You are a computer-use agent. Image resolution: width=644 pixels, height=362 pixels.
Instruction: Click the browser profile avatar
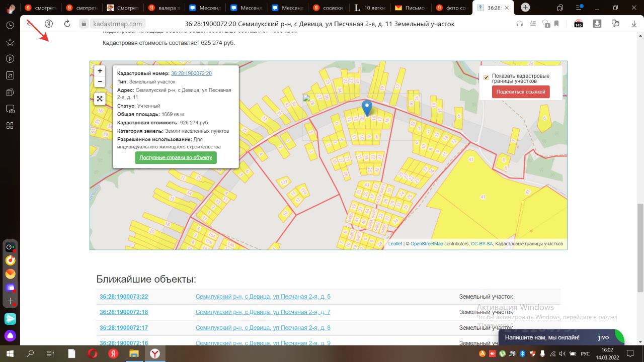(x=10, y=8)
